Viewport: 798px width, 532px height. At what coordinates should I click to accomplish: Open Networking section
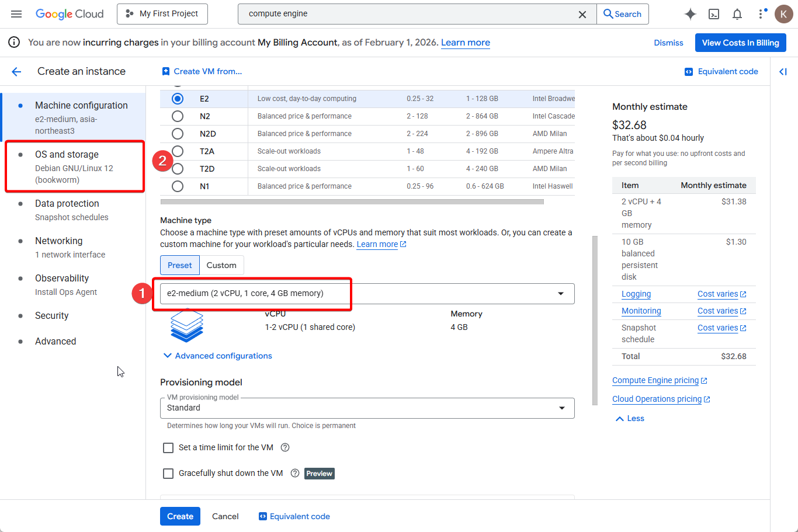pos(74,248)
